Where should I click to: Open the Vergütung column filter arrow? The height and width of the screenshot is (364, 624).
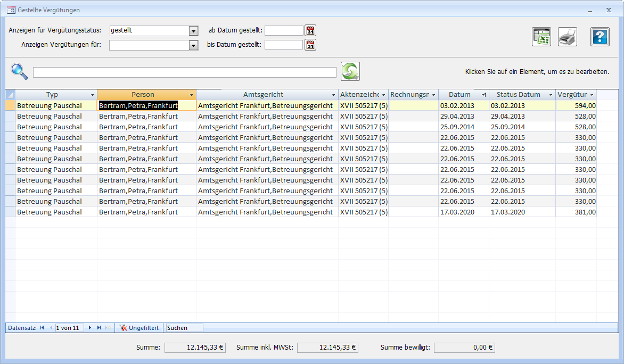tap(592, 95)
